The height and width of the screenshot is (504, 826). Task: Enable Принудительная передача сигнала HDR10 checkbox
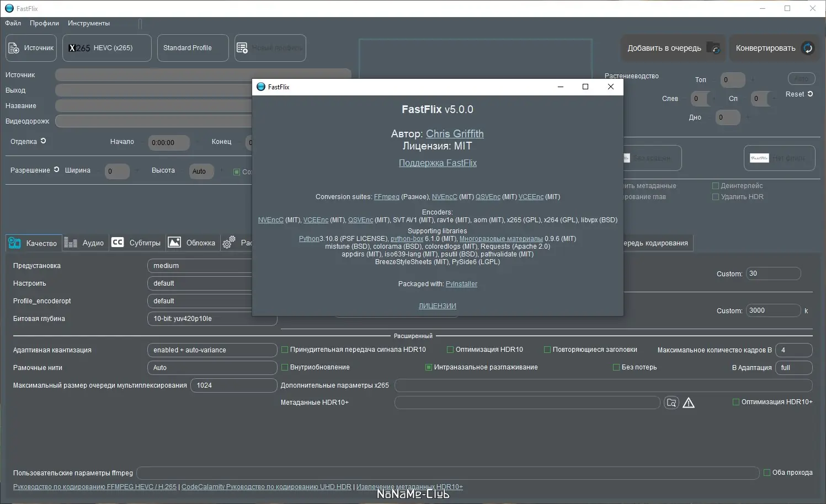point(285,350)
